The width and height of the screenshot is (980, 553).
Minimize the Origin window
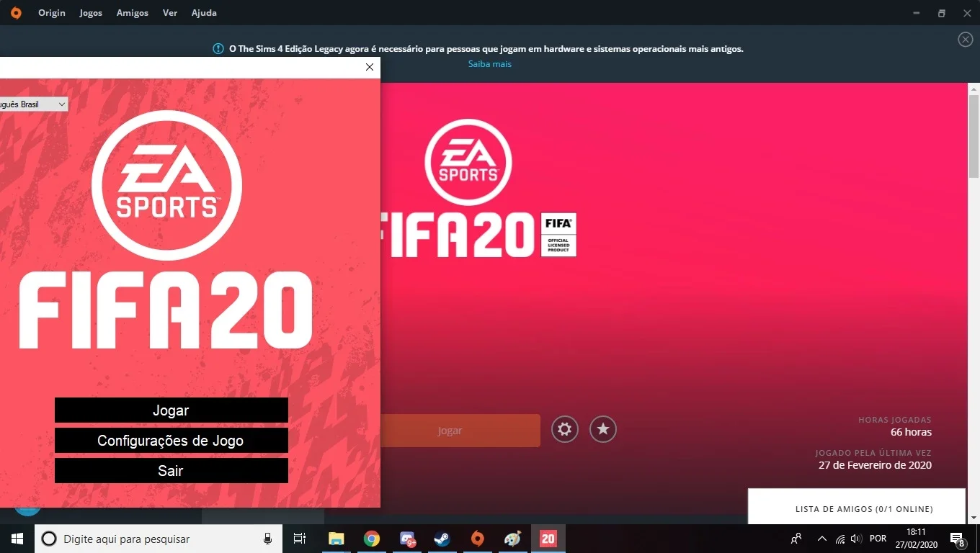click(x=917, y=13)
